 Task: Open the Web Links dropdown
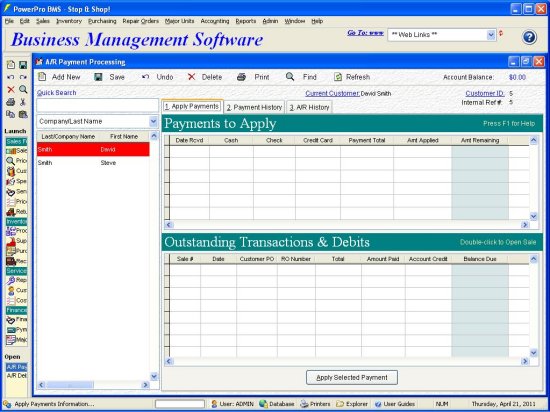(491, 35)
